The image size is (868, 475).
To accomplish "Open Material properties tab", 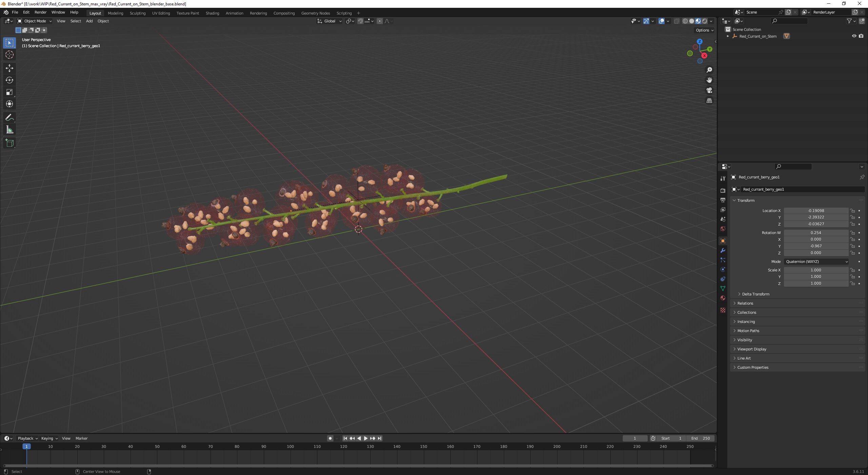I will [x=723, y=298].
